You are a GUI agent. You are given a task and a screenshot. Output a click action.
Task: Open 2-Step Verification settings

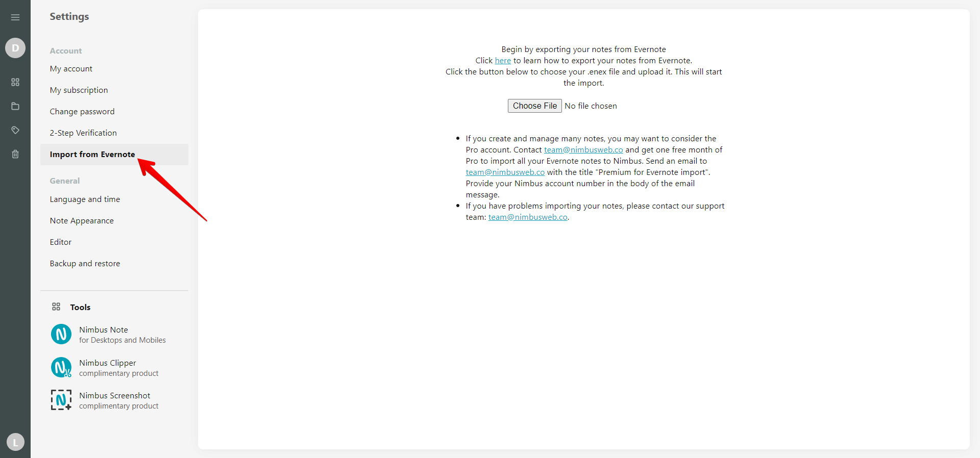114,133
